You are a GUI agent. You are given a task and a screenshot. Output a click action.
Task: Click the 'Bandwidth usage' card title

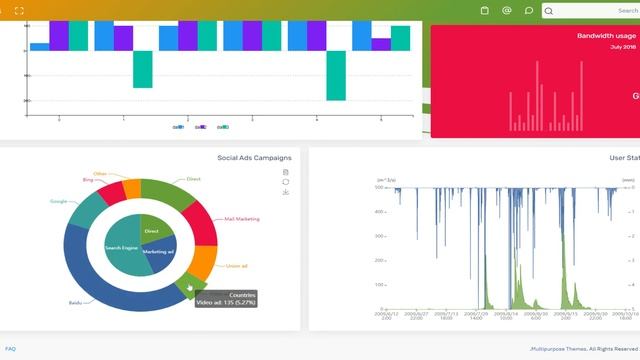tap(607, 36)
